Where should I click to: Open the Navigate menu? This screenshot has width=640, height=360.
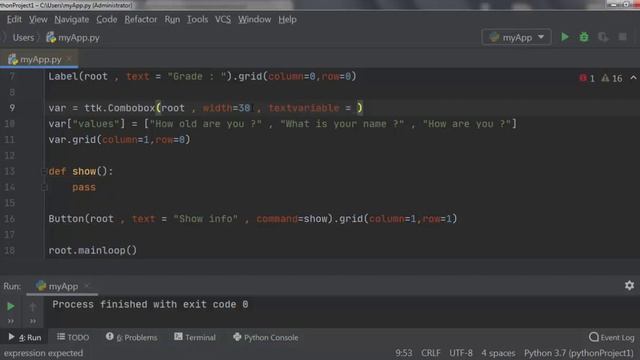71,19
